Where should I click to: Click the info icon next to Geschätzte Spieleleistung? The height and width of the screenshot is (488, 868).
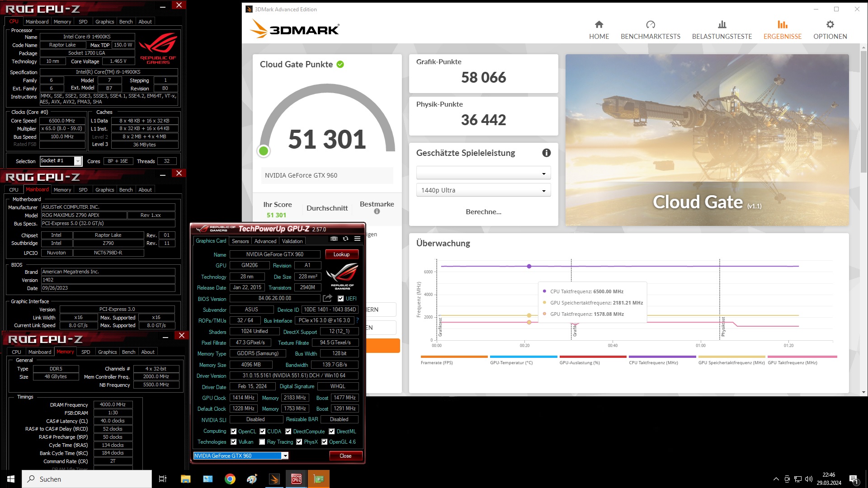pyautogui.click(x=547, y=153)
